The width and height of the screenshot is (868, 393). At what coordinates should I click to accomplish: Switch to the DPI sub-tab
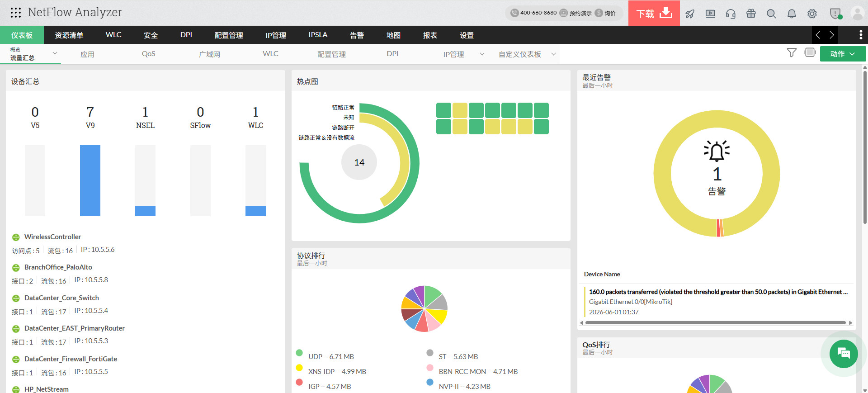point(392,54)
